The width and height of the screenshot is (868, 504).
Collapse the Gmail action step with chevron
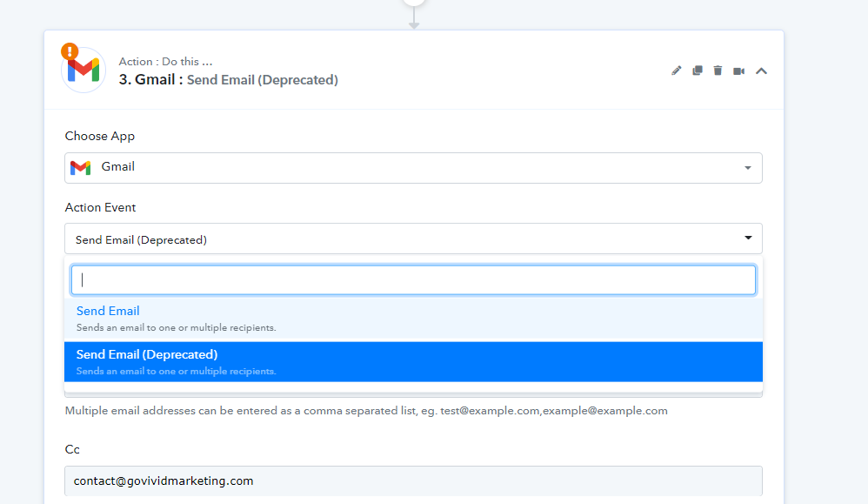click(x=761, y=71)
